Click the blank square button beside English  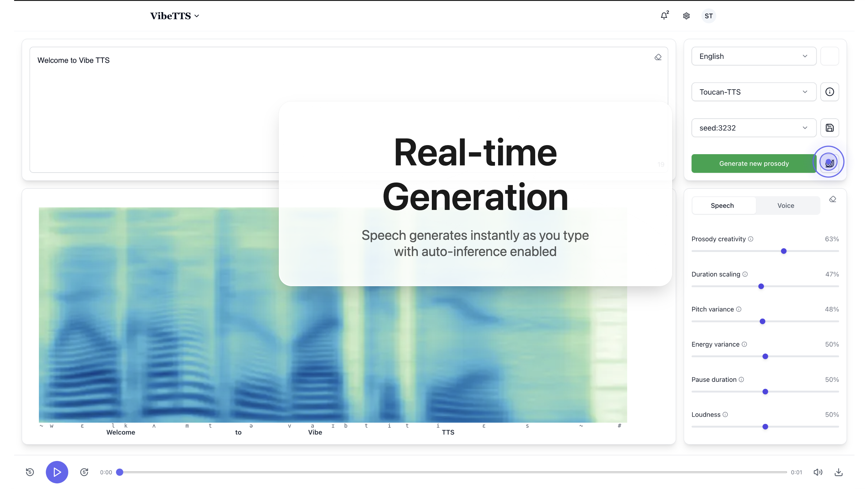point(830,56)
